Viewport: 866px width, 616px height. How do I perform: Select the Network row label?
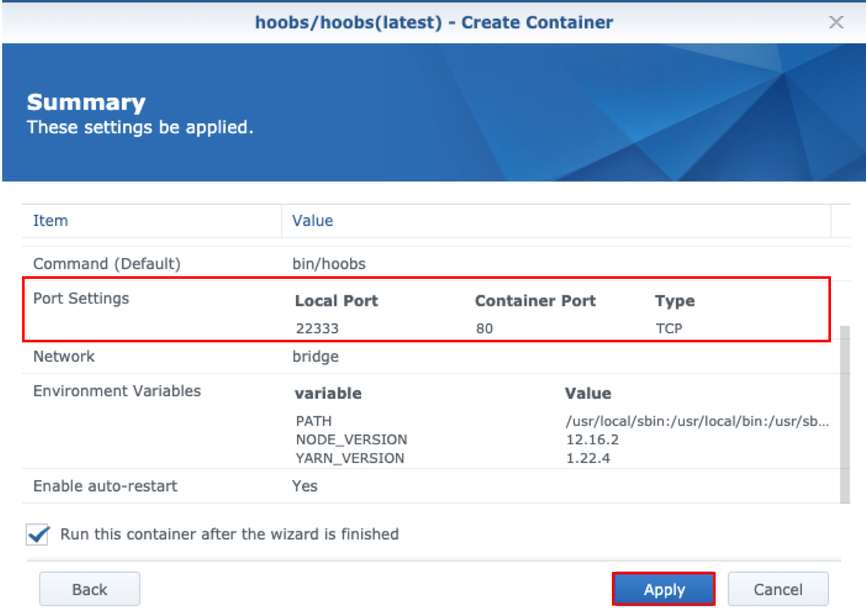pyautogui.click(x=64, y=357)
